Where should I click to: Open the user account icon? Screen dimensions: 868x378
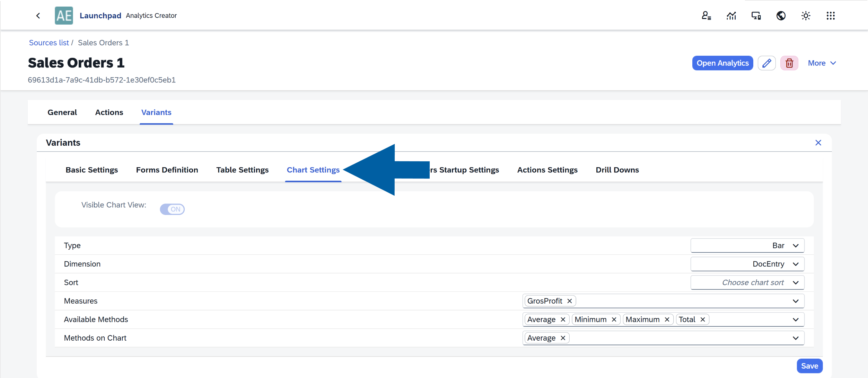coord(706,16)
